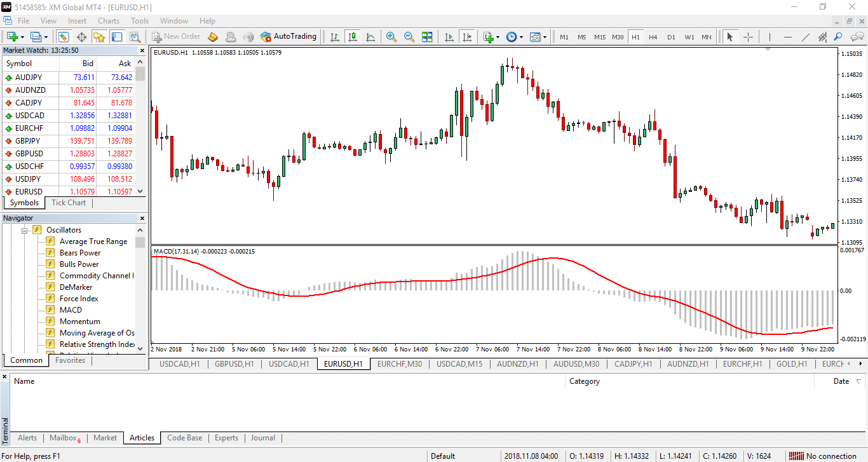Toggle the Auto Scroll chart icon

449,37
